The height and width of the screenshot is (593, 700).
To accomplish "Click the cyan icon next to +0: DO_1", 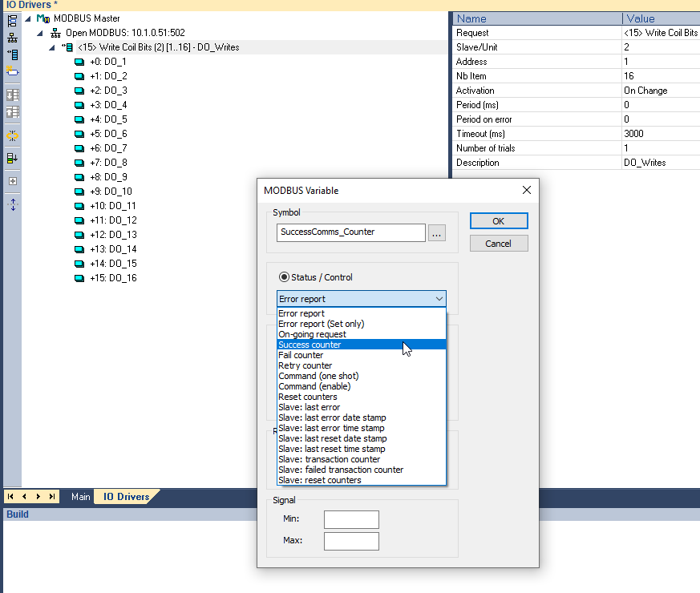I will click(x=79, y=62).
